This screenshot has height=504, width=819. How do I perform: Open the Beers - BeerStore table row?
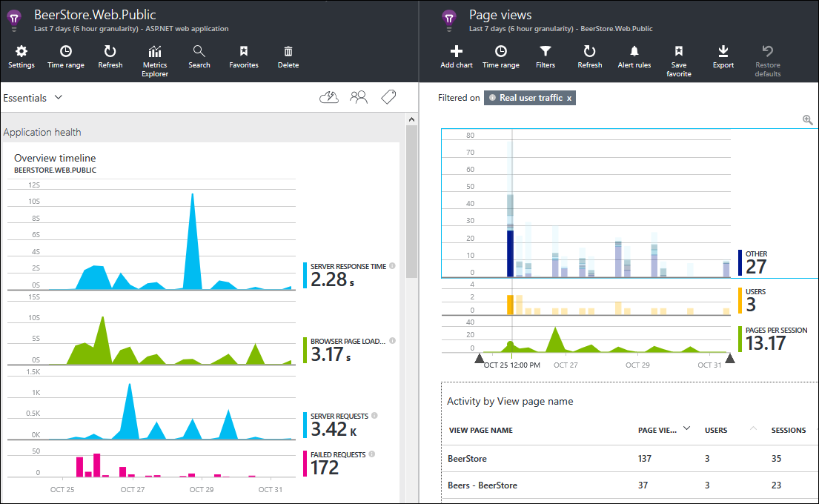pos(629,485)
